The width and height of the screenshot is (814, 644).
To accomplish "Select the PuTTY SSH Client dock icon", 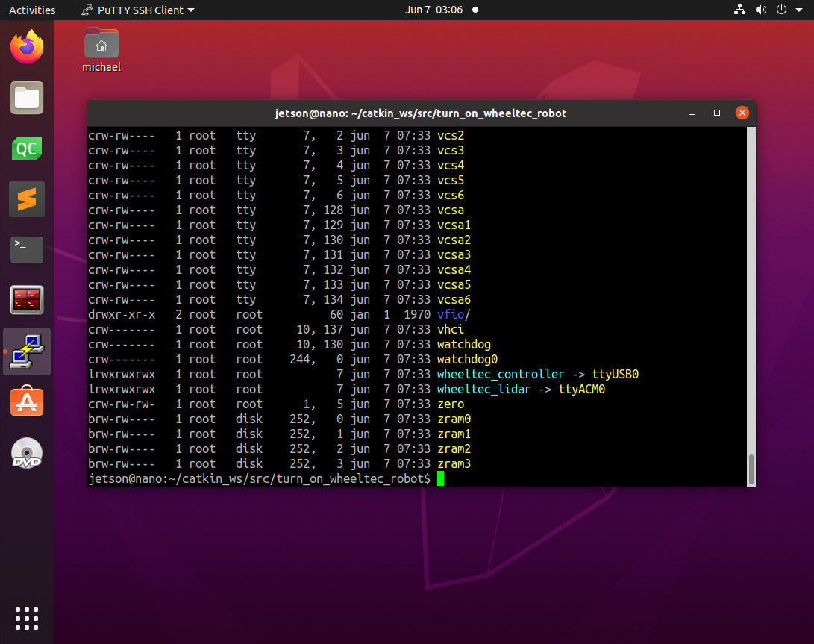I will click(27, 351).
